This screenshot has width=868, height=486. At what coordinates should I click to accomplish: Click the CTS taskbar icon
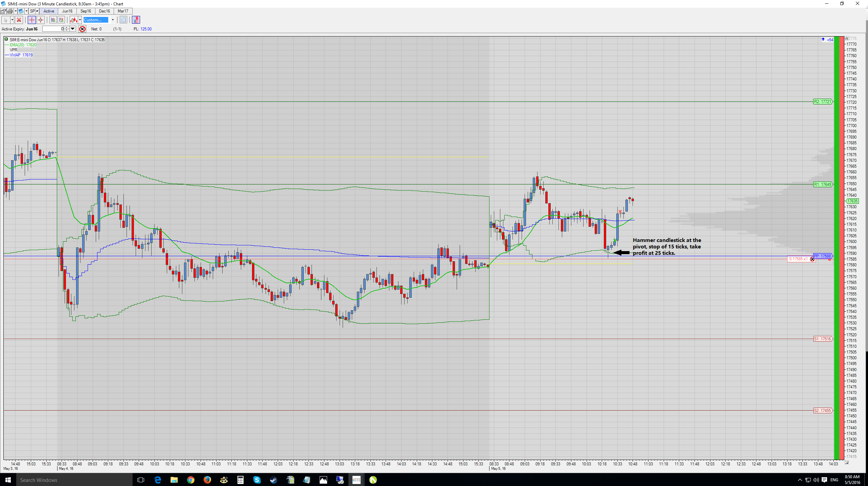[357, 480]
